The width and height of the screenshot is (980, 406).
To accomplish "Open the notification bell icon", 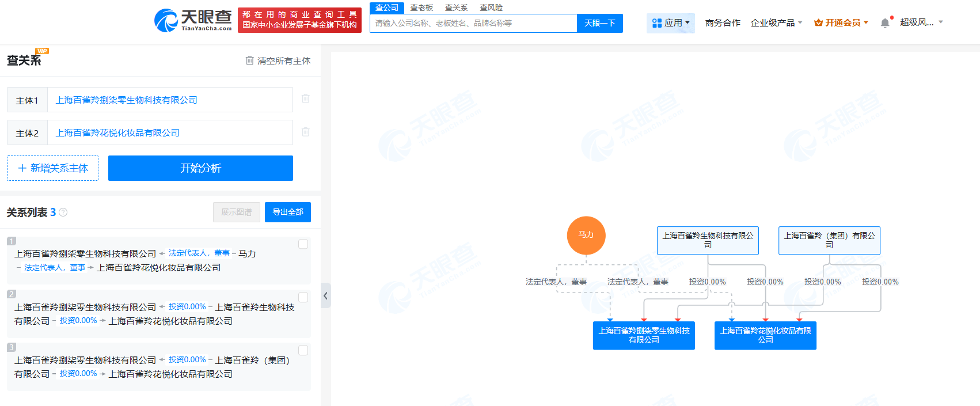I will click(x=885, y=23).
